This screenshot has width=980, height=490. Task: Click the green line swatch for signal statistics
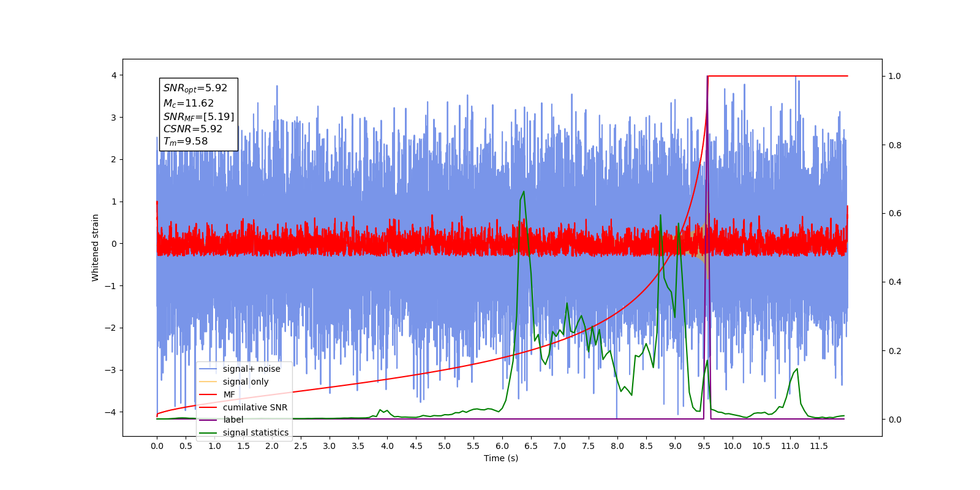(x=208, y=432)
